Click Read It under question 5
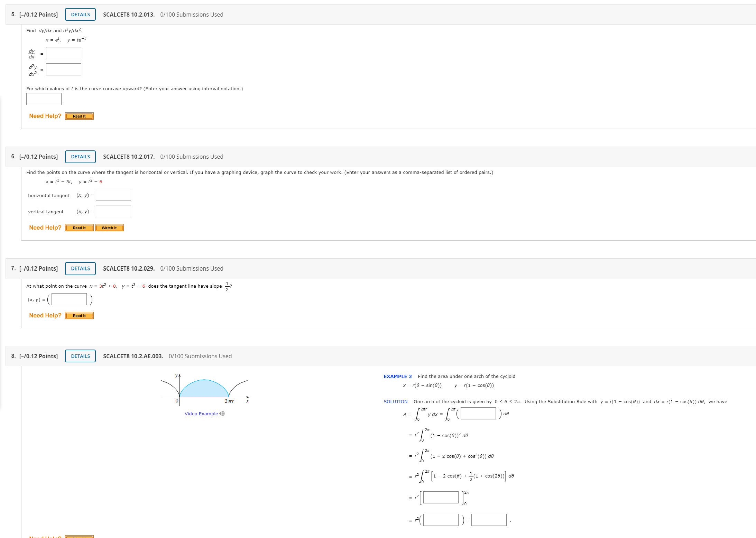The height and width of the screenshot is (538, 756). (x=79, y=116)
